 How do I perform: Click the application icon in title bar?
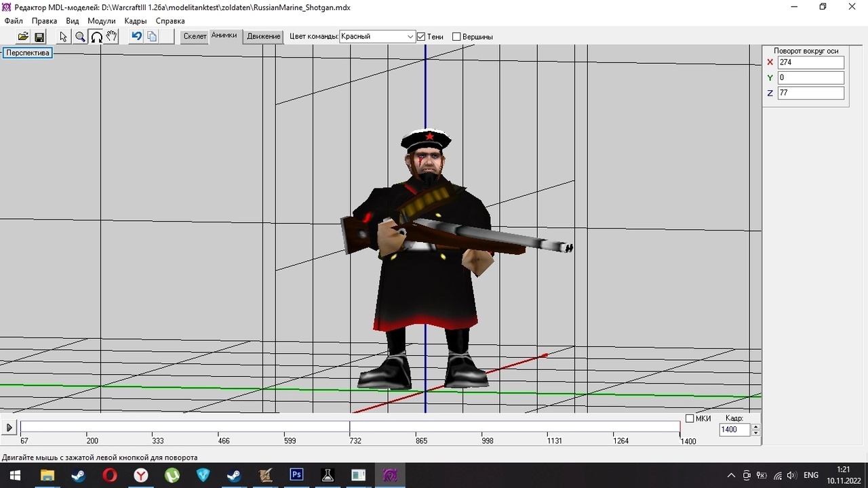pos(7,7)
